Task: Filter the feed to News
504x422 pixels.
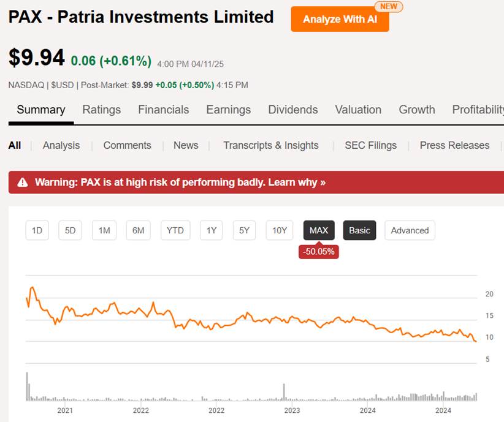Action: point(186,146)
